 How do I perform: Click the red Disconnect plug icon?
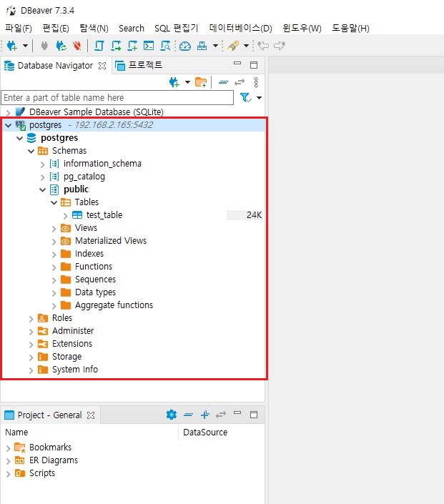[77, 46]
